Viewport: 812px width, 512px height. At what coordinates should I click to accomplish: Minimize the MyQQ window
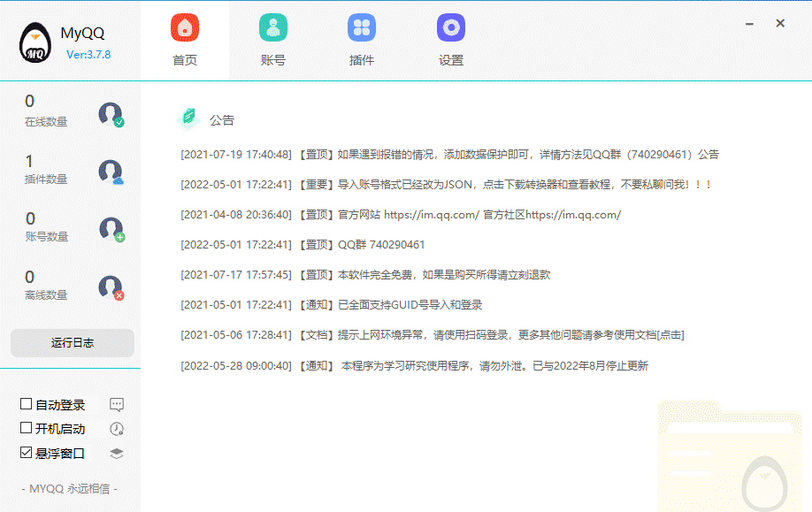pyautogui.click(x=749, y=24)
